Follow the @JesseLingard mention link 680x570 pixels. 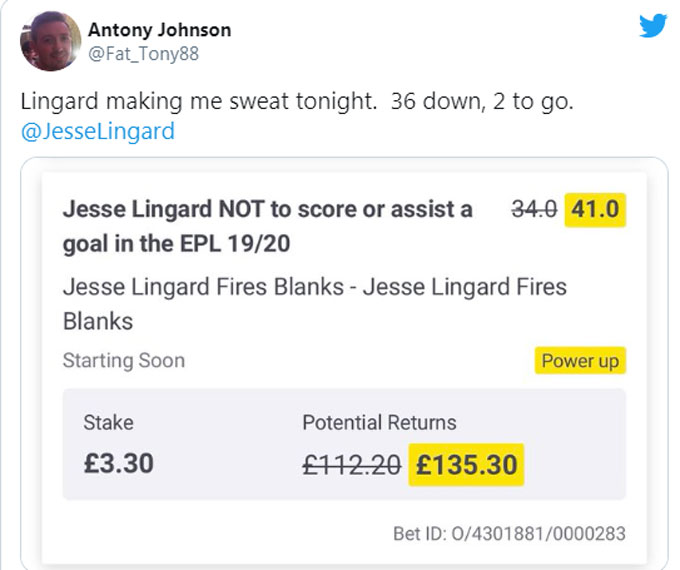coord(97,131)
